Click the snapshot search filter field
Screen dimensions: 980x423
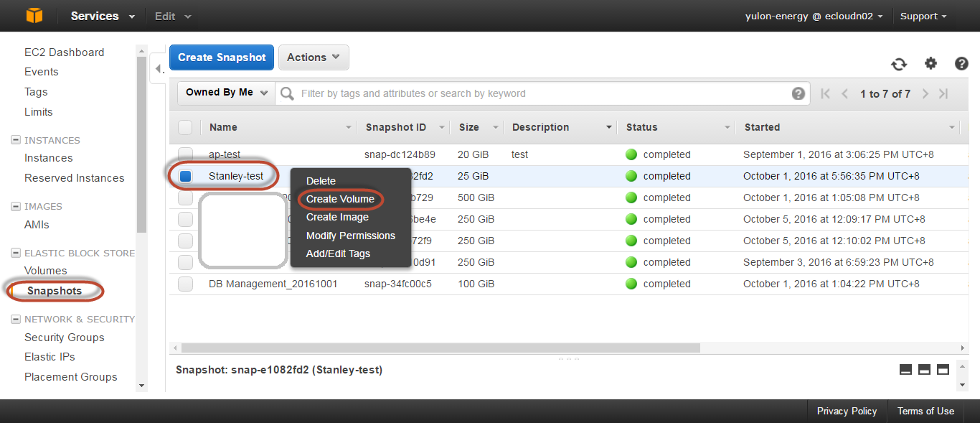pyautogui.click(x=538, y=93)
